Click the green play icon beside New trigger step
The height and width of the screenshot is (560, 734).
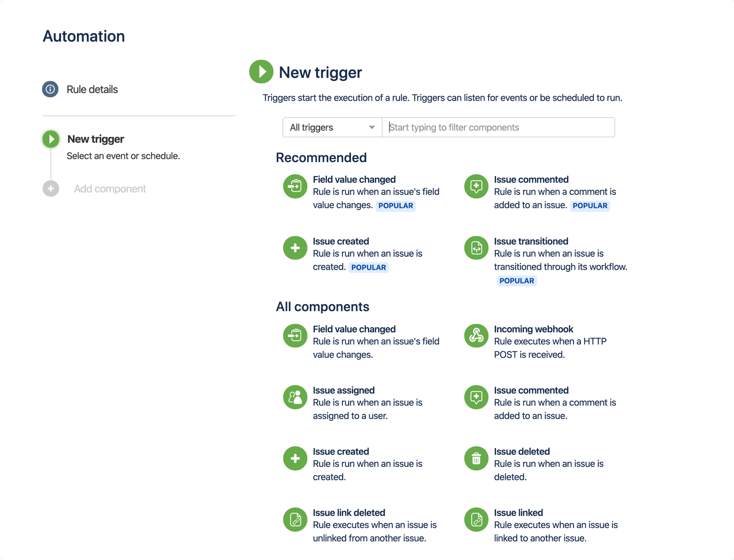tap(51, 139)
